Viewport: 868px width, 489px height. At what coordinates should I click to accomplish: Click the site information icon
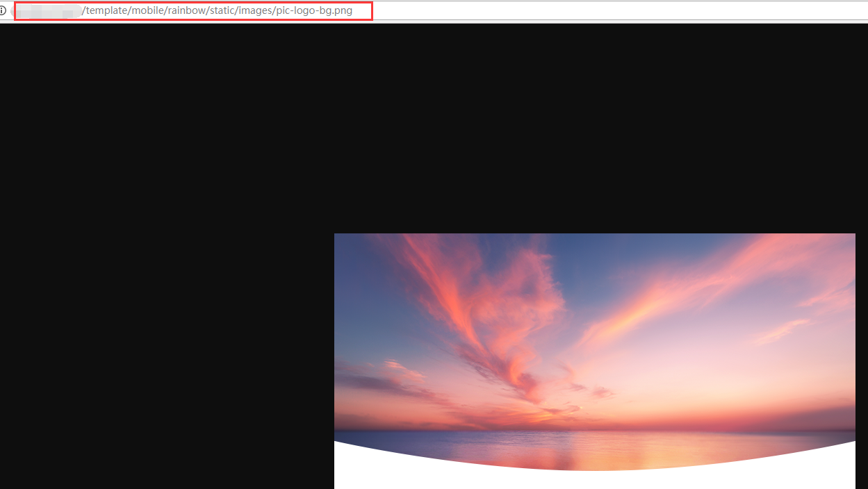pos(3,10)
